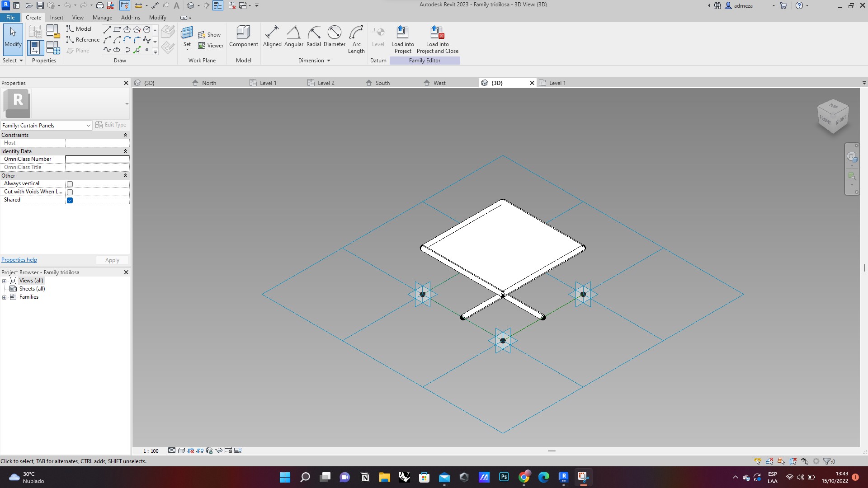This screenshot has height=488, width=868.
Task: Select the Level datum tool
Action: [x=378, y=36]
